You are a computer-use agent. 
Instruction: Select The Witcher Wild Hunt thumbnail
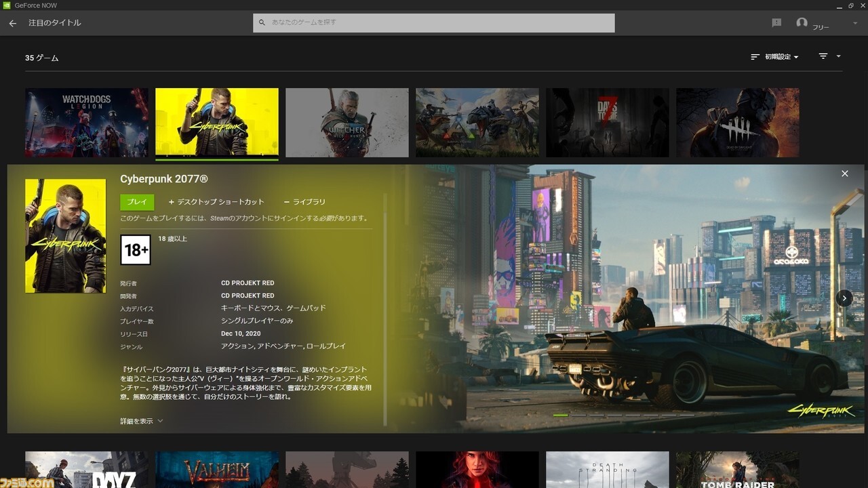tap(347, 122)
